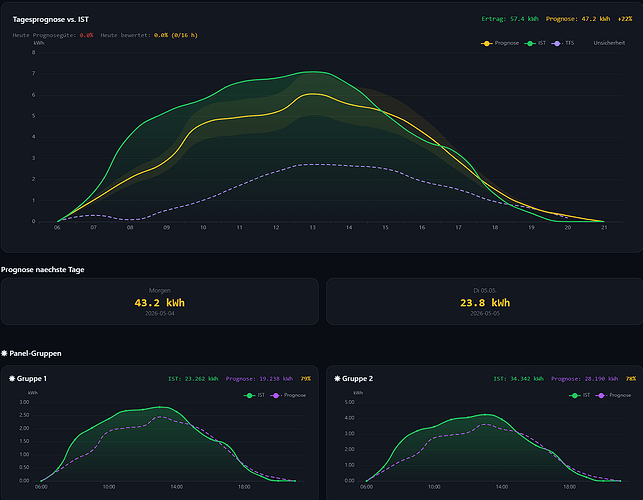Click Heute bewertet 0.0% (0/16 h)
The width and height of the screenshot is (643, 500).
[x=149, y=35]
